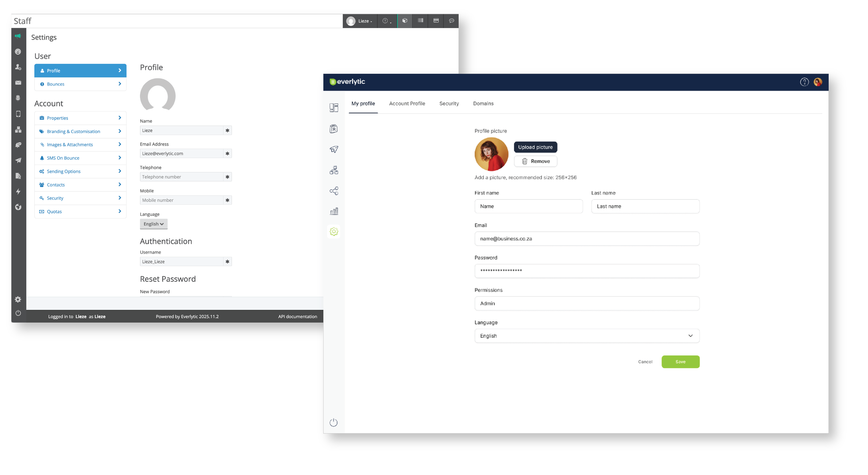This screenshot has height=475, width=868.
Task: Open the dashboard gauge icon in sidebar
Action: point(18,52)
